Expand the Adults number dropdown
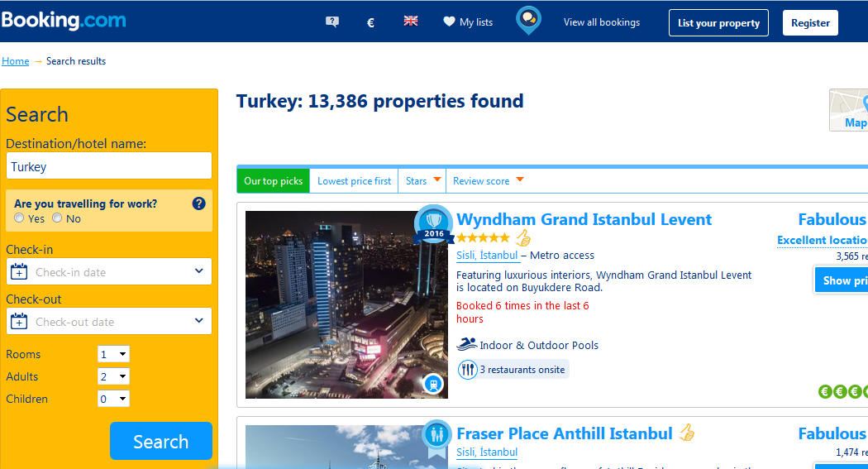 (x=113, y=376)
